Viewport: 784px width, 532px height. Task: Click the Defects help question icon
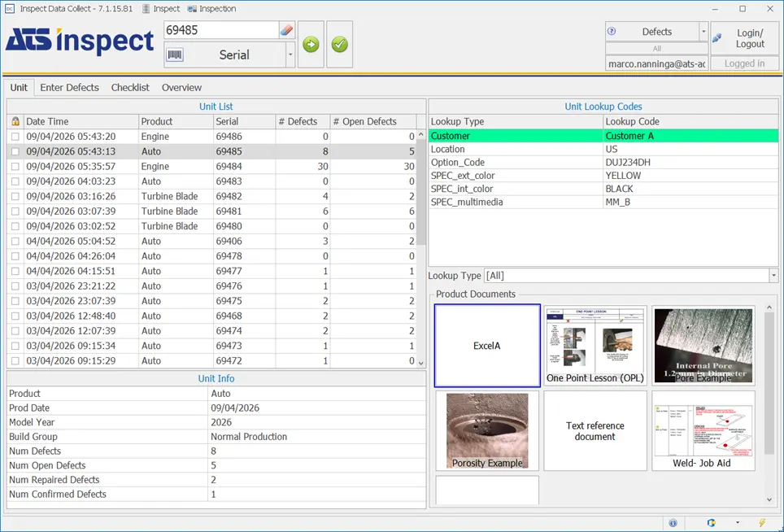[611, 31]
